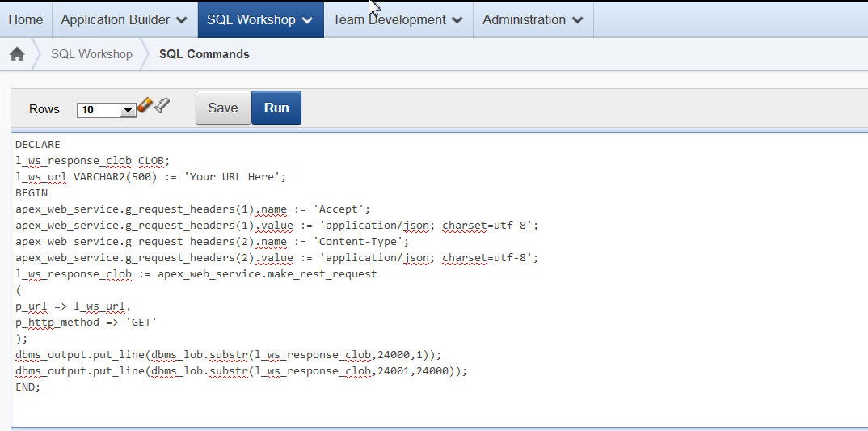Click the flashlight Find Tables icon
868x431 pixels.
click(x=162, y=105)
